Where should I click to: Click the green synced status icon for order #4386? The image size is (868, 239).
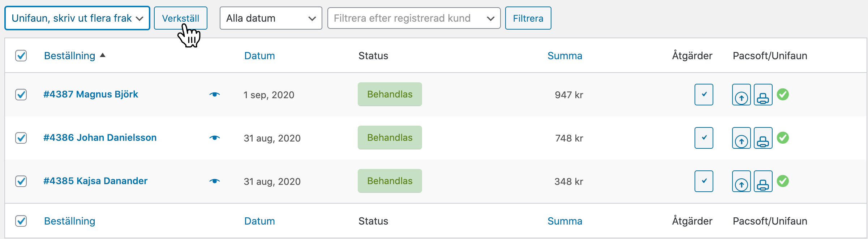pos(783,138)
